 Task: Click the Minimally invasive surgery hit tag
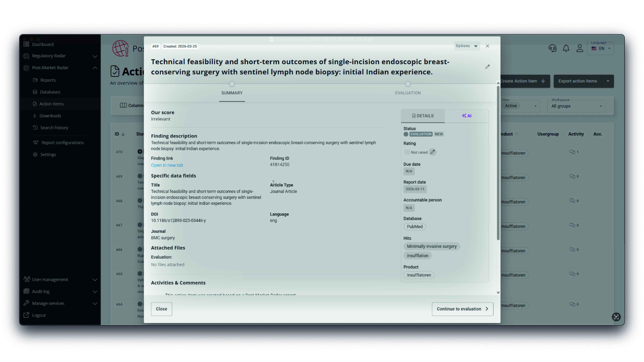click(431, 246)
